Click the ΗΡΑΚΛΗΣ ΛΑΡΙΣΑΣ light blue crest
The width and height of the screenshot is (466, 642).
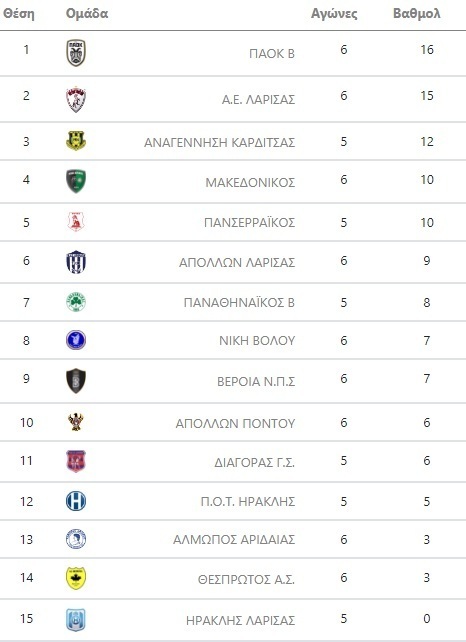tap(76, 619)
